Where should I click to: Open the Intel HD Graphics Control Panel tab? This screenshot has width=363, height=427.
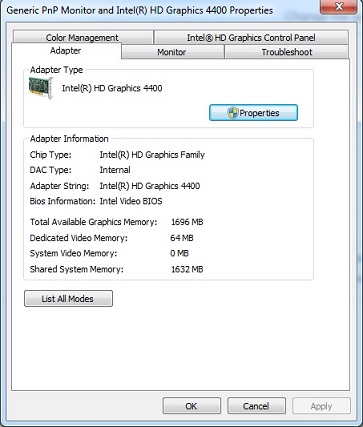(251, 37)
